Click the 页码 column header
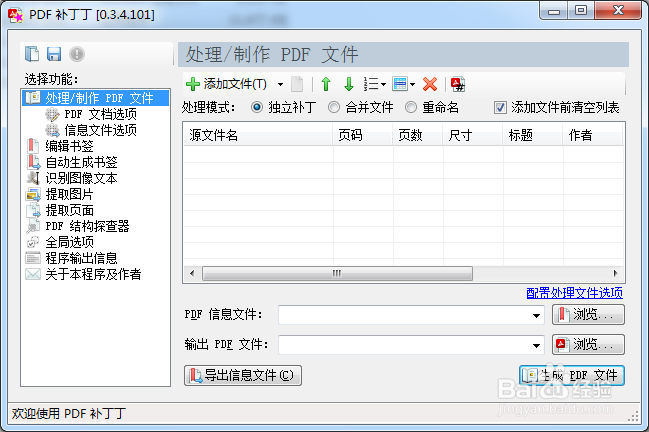 pyautogui.click(x=363, y=135)
